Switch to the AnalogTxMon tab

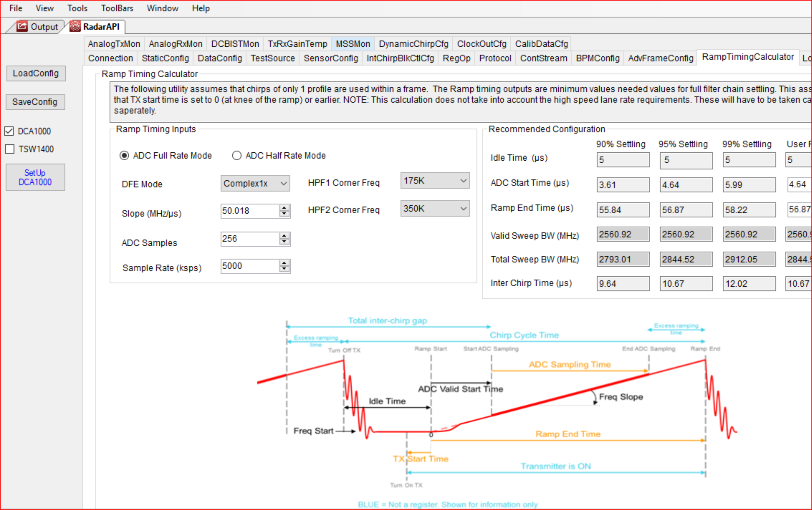click(114, 44)
